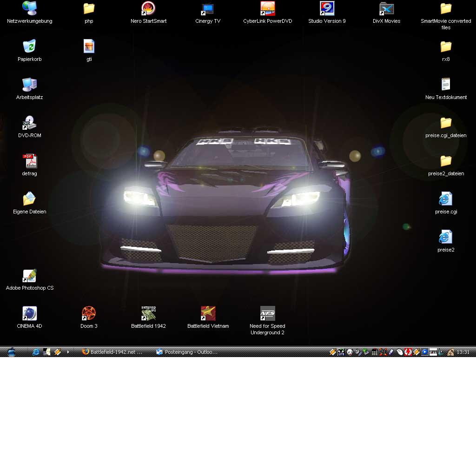The width and height of the screenshot is (476, 464).
Task: Open the Netzwerkumgebung desktop icon
Action: point(29,13)
